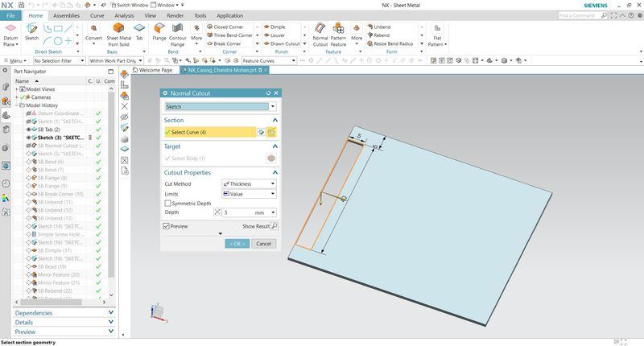The image size is (644, 346).
Task: Toggle visibility of Mirror Feature (20)
Action: [x=28, y=274]
